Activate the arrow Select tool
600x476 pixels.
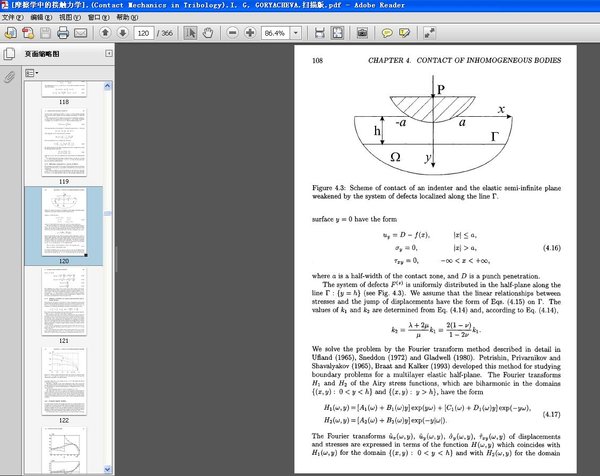point(191,33)
